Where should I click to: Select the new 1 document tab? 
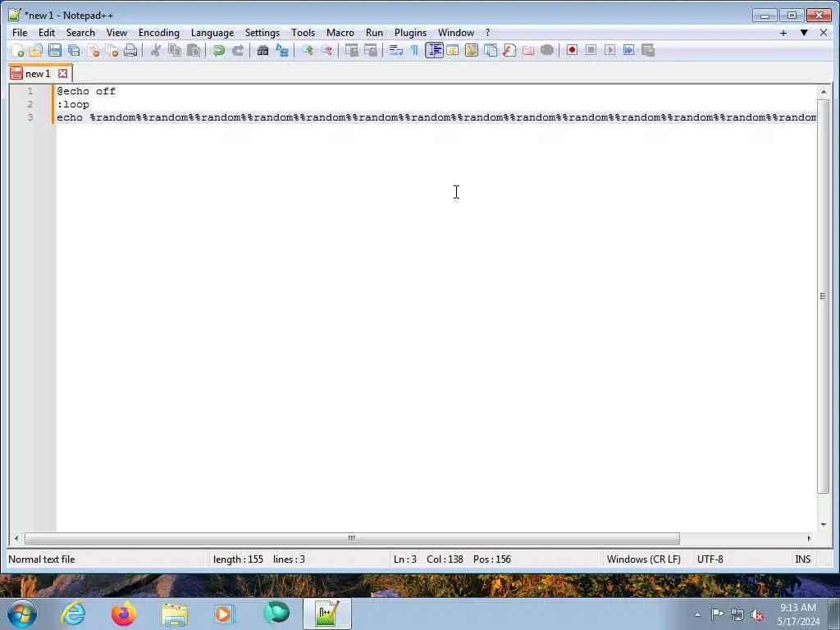click(38, 73)
